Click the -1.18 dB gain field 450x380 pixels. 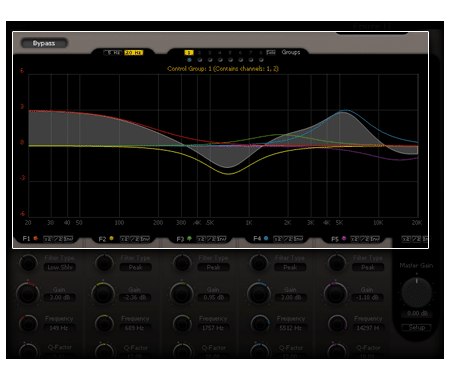tap(368, 297)
